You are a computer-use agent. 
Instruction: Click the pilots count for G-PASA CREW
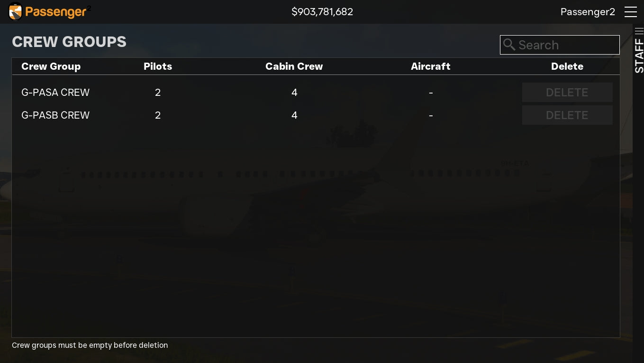(158, 93)
